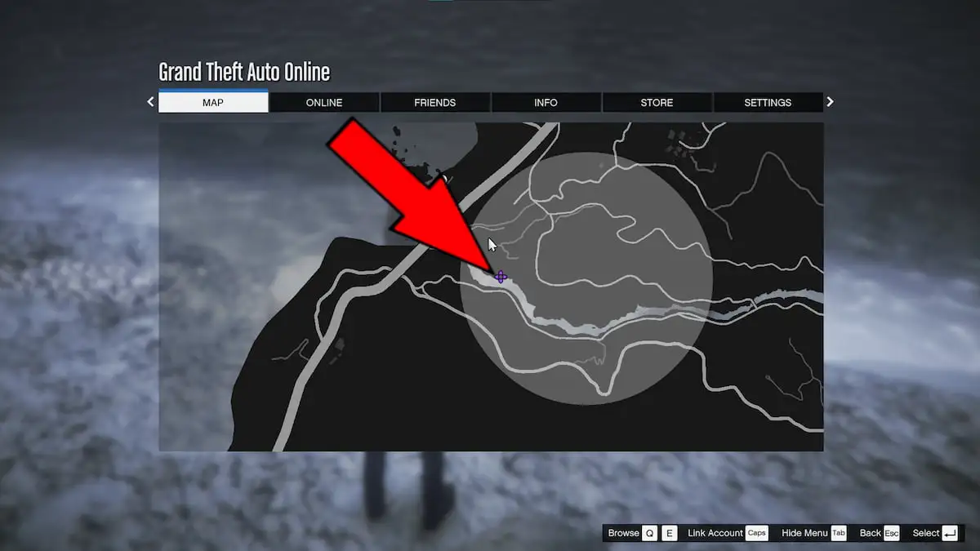Viewport: 980px width, 551px height.
Task: Click the Link Account label
Action: tap(715, 533)
